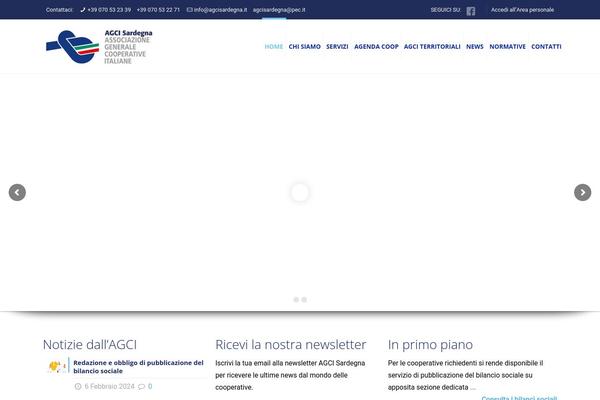The width and height of the screenshot is (600, 400).
Task: Expand the AGCI Territoriali menu
Action: pyautogui.click(x=432, y=47)
